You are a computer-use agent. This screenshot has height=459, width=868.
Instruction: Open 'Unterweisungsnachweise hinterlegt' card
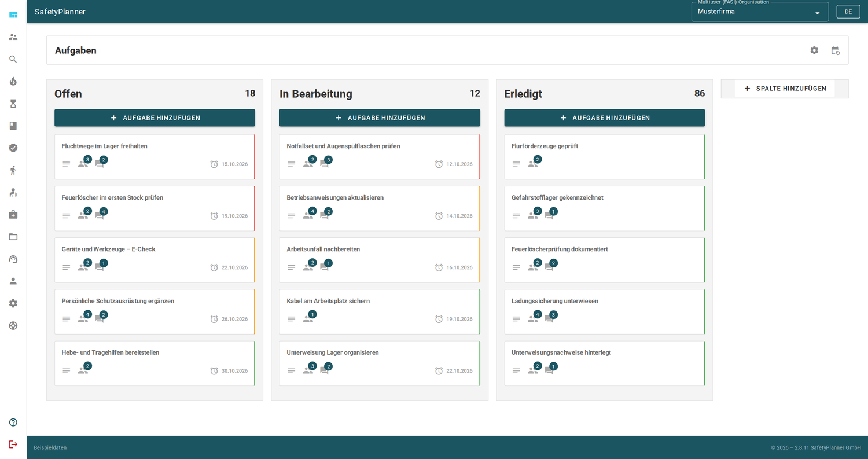tap(605, 363)
